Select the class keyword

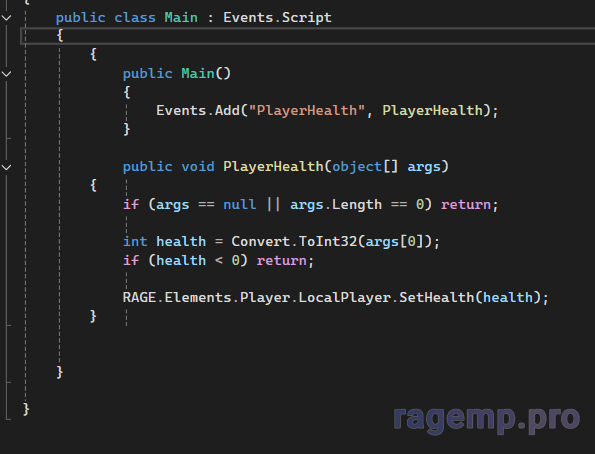135,17
